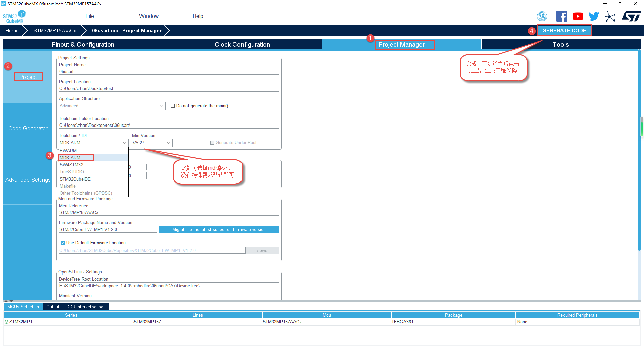Open the 10-year anniversary badge icon
Image resolution: width=644 pixels, height=349 pixels.
(x=542, y=16)
